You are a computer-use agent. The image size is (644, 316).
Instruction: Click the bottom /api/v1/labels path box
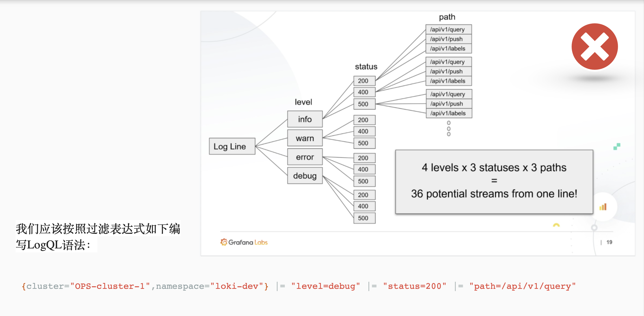449,113
